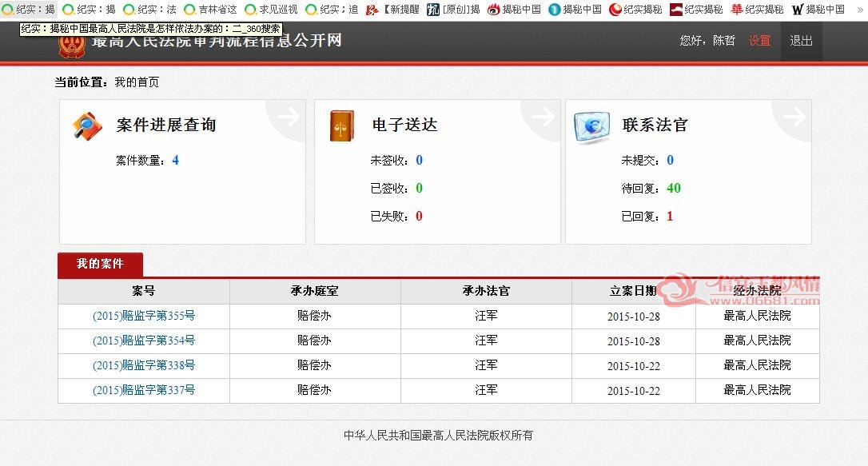Click the 未签收 count
The image size is (868, 466).
419,161
